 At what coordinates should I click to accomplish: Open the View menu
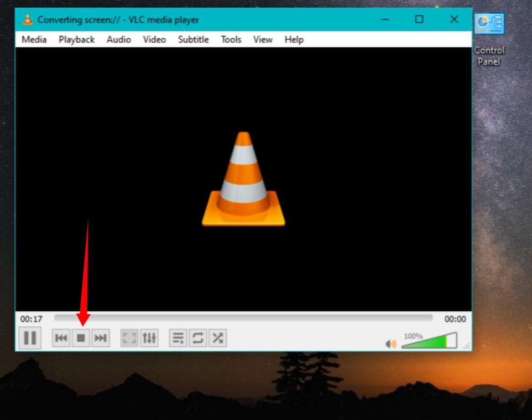263,40
